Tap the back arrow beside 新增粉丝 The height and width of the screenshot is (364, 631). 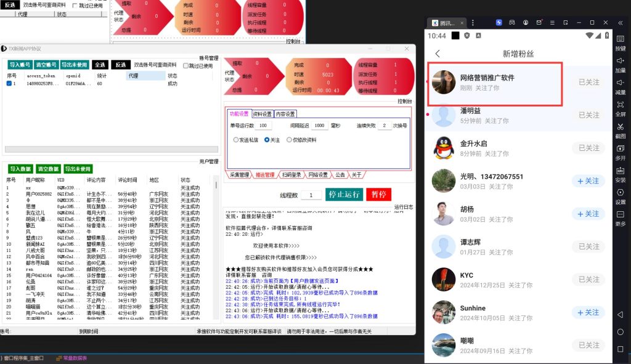(438, 54)
